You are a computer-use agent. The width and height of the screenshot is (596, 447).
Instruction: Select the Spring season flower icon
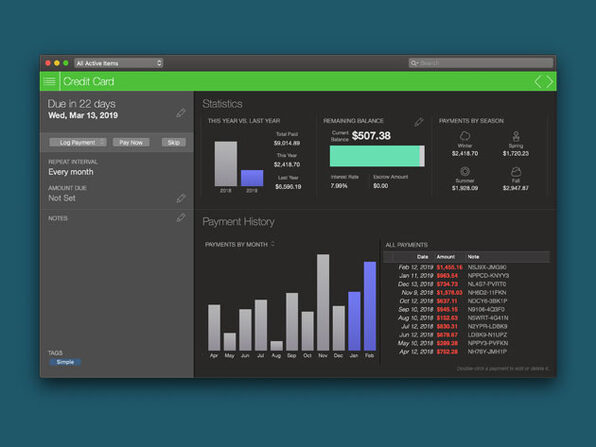516,136
